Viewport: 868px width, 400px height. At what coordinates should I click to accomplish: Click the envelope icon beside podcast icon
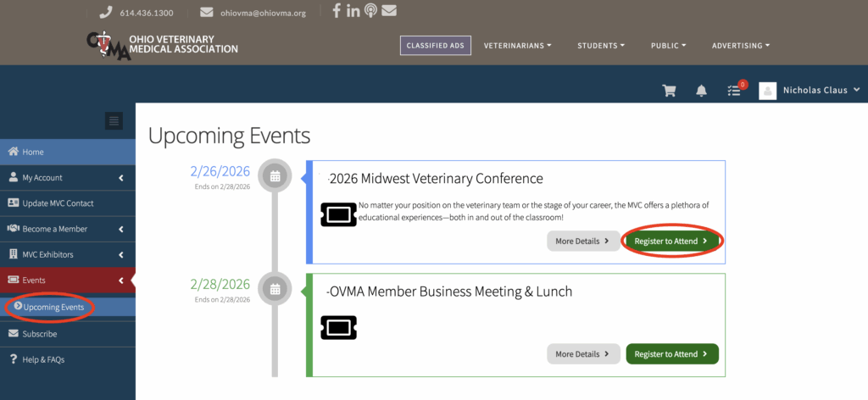click(x=388, y=11)
